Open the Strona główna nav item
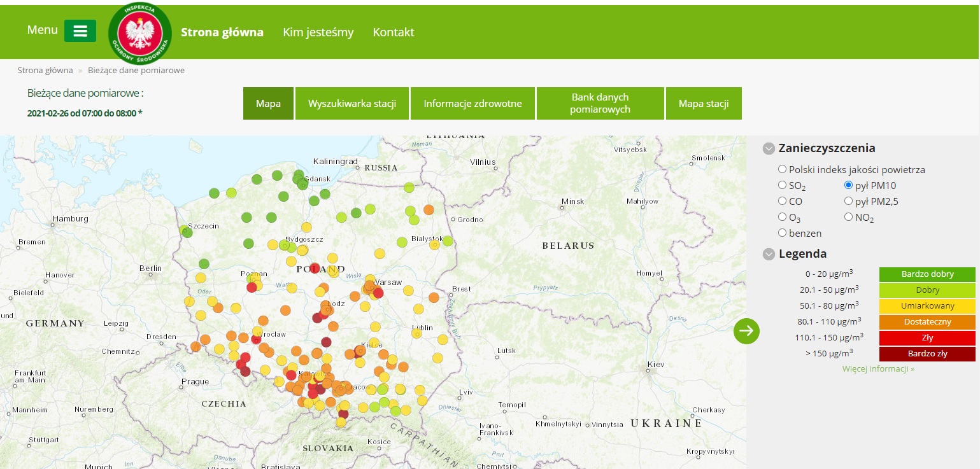Image resolution: width=980 pixels, height=469 pixels. point(222,32)
